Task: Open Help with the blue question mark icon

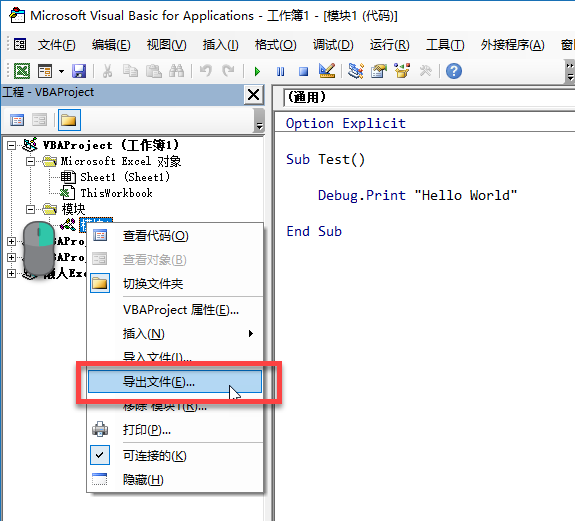Action: pyautogui.click(x=454, y=71)
